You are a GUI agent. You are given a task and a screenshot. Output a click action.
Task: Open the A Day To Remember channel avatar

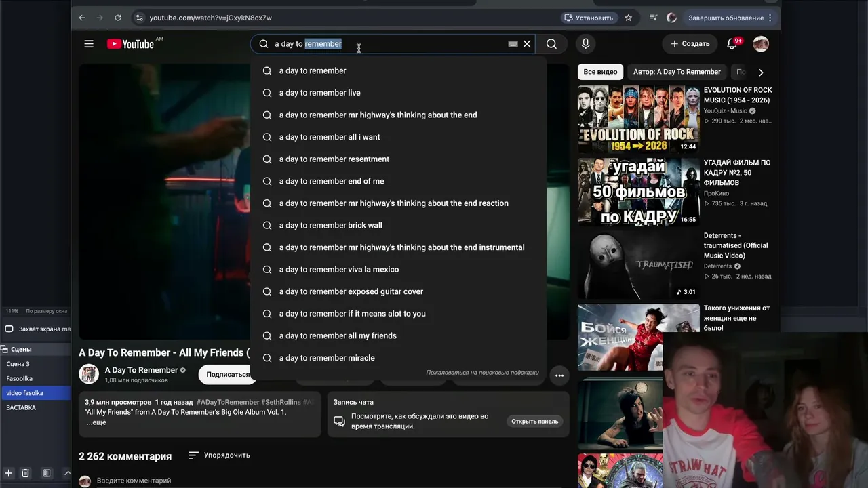(x=89, y=374)
